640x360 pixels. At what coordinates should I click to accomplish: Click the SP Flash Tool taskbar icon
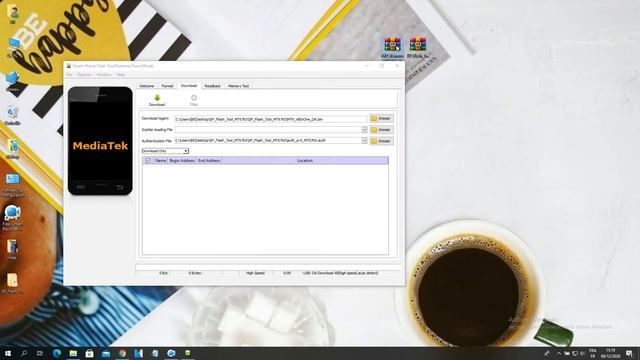tap(188, 353)
